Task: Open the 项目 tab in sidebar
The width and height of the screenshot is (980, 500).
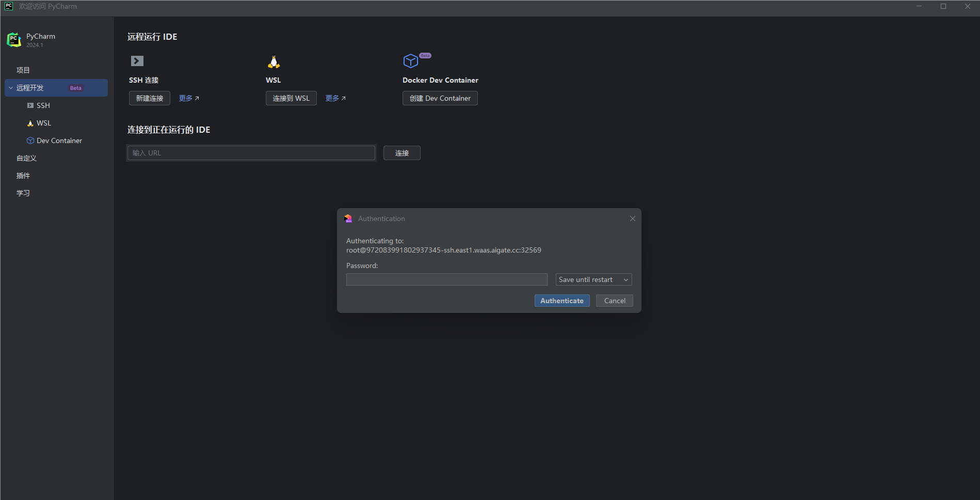Action: (x=23, y=70)
